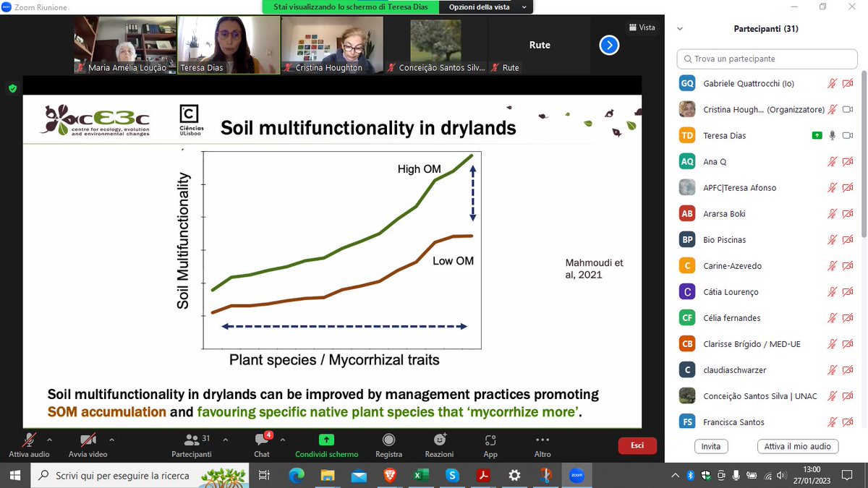Click the green encryption shield icon

pos(12,88)
